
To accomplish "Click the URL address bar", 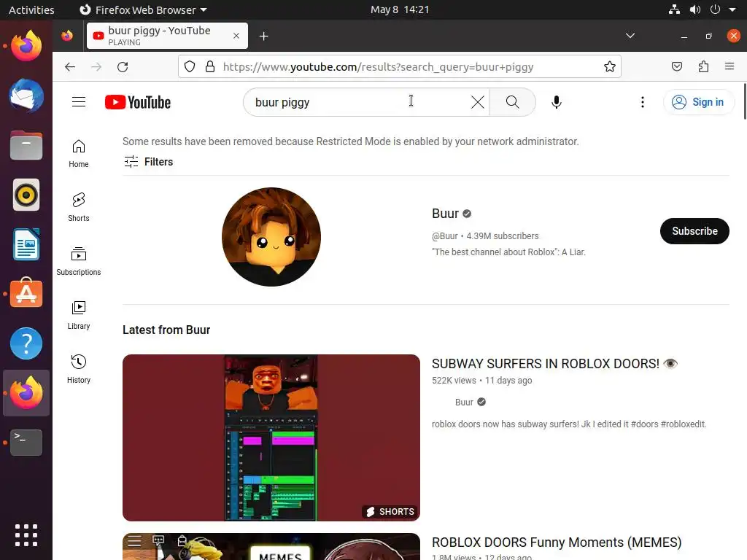I will point(399,66).
